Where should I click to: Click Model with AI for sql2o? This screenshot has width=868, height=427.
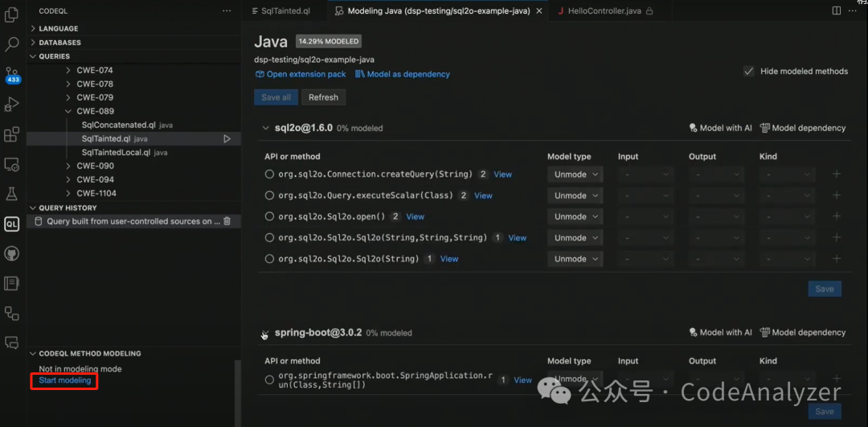(720, 128)
